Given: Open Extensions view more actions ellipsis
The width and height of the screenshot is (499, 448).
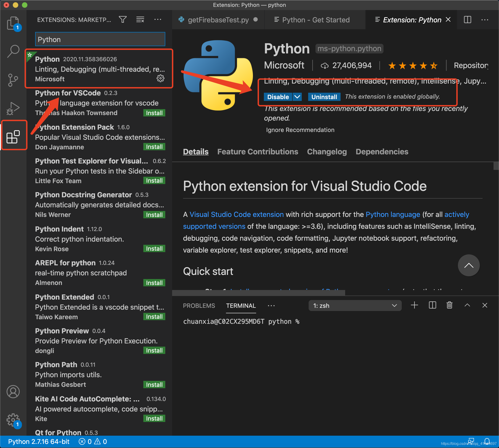Looking at the screenshot, I should tap(158, 19).
